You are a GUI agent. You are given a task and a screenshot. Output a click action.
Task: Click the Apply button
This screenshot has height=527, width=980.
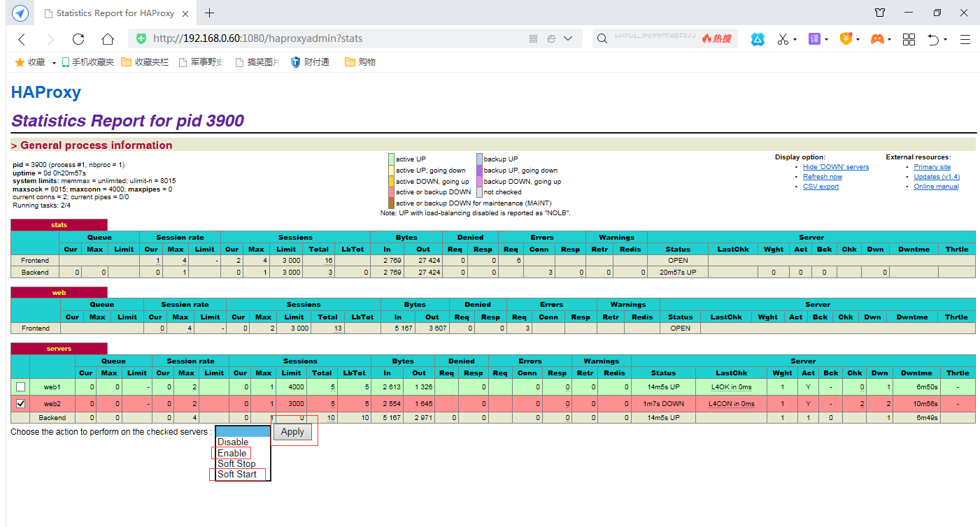pos(292,431)
